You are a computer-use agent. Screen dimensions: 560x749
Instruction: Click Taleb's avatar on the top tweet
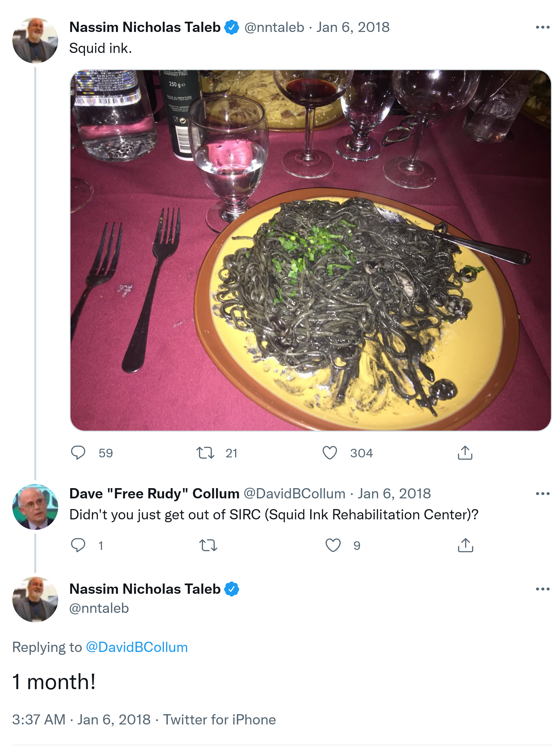click(x=35, y=41)
